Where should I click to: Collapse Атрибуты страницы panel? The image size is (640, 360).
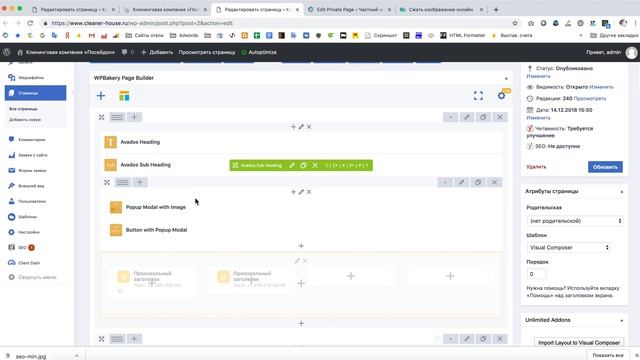tap(622, 191)
